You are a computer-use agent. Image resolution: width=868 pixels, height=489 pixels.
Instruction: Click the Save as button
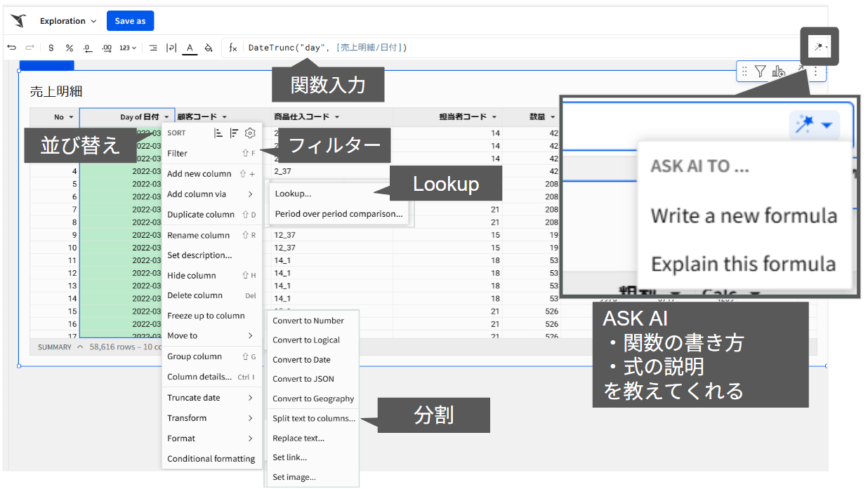click(x=130, y=20)
